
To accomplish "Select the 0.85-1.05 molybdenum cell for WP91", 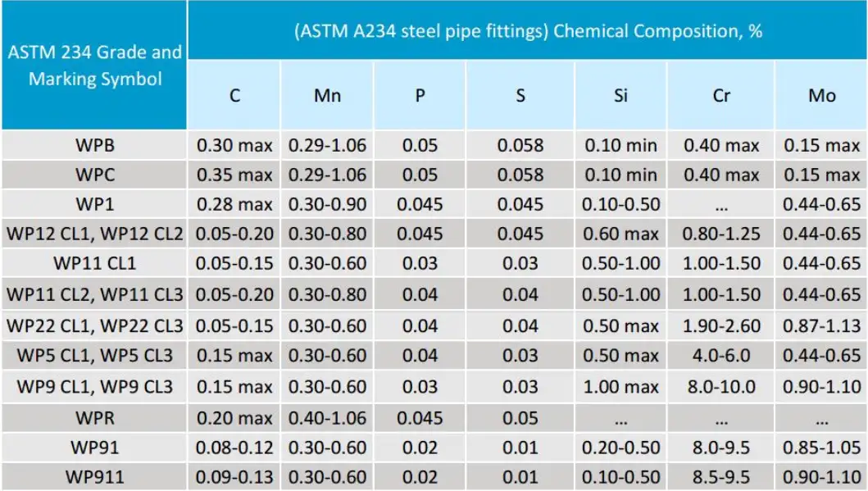I will 821,448.
